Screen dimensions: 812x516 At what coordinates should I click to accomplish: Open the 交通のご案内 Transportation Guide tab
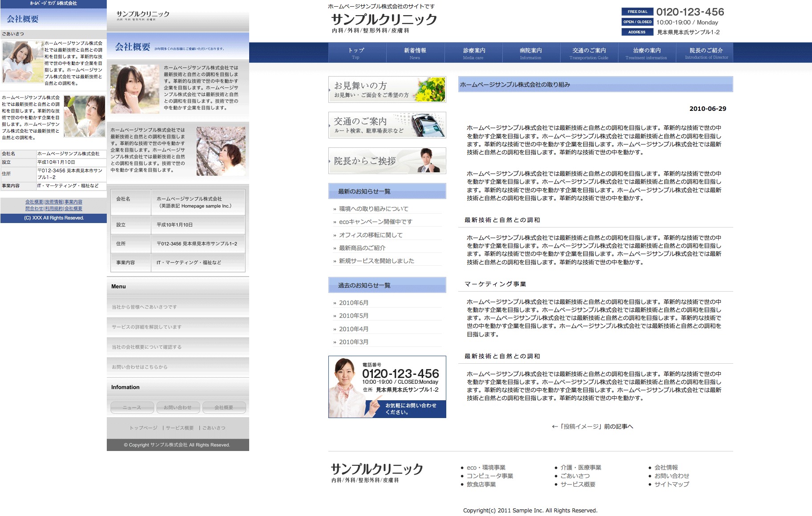[x=589, y=53]
